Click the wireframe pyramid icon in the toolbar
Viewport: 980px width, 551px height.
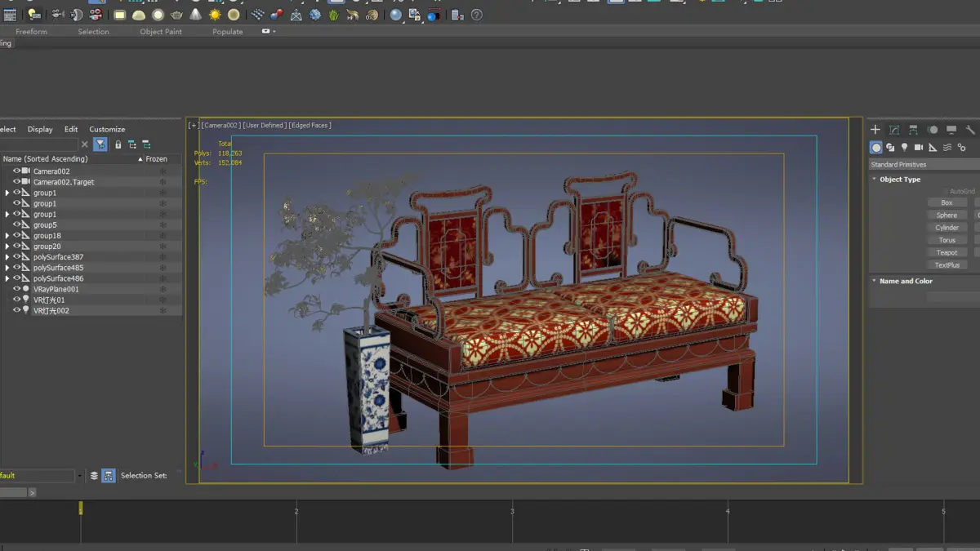tap(296, 16)
